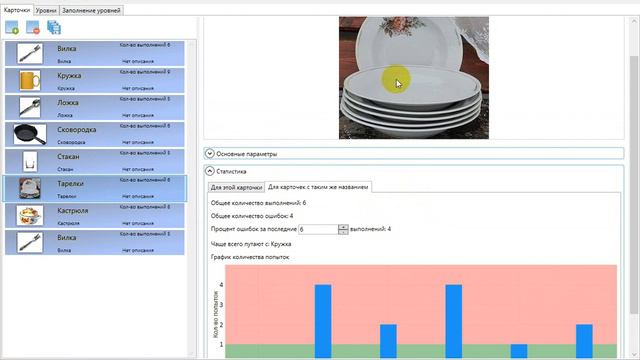This screenshot has width=640, height=360.
Task: Click the add new card icon
Action: tap(12, 27)
